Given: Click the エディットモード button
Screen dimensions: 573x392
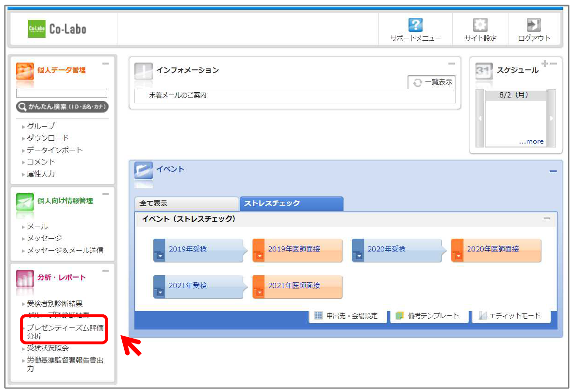Looking at the screenshot, I should [x=511, y=316].
